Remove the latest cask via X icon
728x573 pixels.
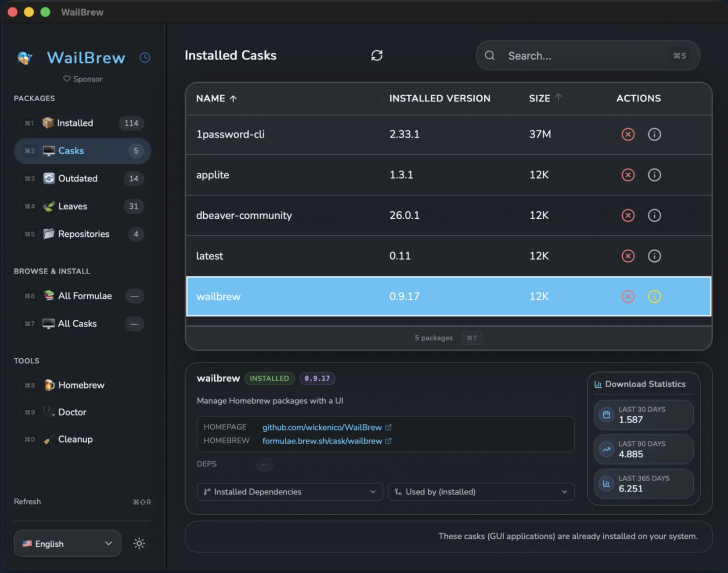point(628,256)
